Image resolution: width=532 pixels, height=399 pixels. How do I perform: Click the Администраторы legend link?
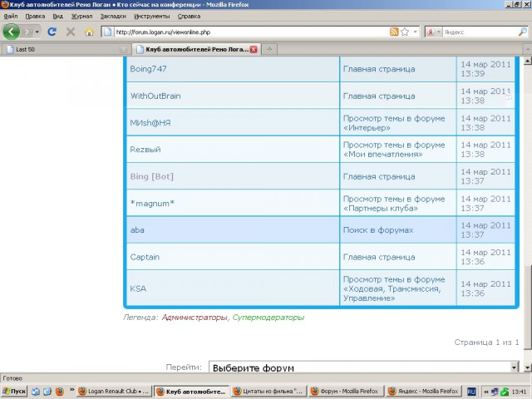195,318
